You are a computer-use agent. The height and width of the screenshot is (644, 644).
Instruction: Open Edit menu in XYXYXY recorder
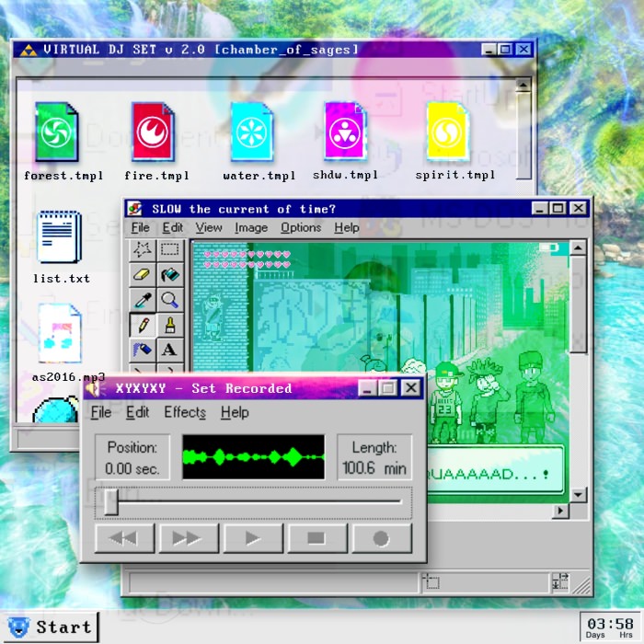click(137, 412)
